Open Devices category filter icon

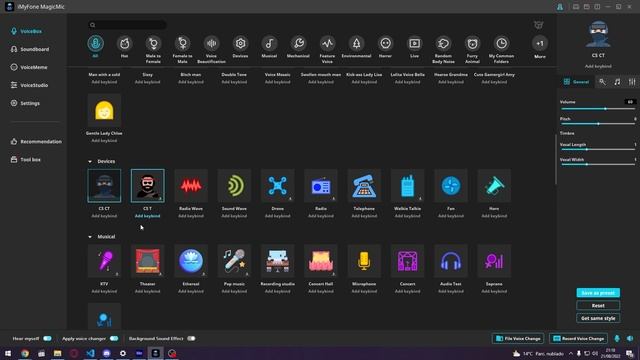point(240,43)
